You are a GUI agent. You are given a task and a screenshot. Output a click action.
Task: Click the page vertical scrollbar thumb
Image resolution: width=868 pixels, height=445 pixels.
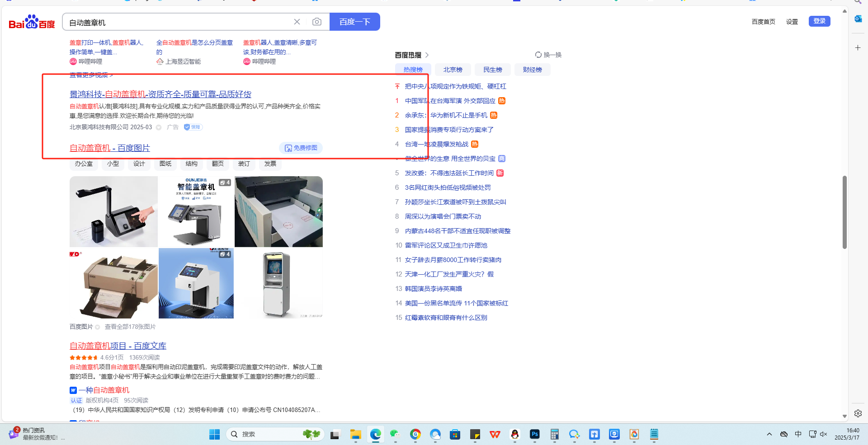[x=844, y=212]
